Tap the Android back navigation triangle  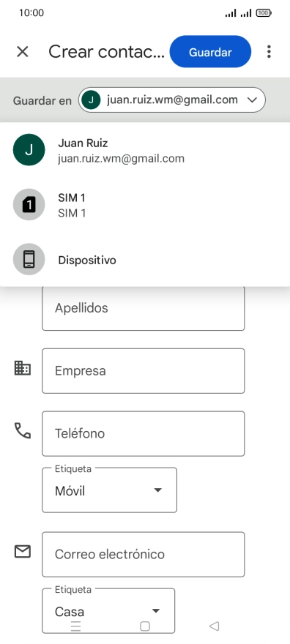pyautogui.click(x=214, y=626)
